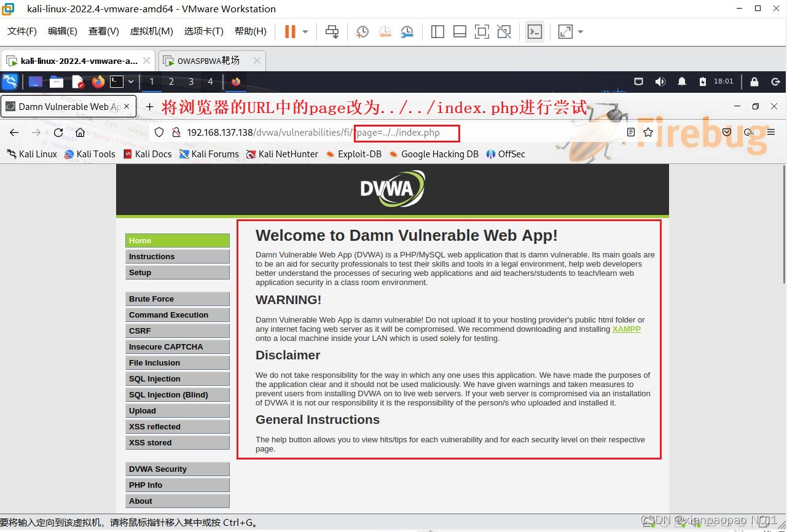Open the 虚拟机(M) menu
This screenshot has width=787, height=532.
click(x=151, y=31)
